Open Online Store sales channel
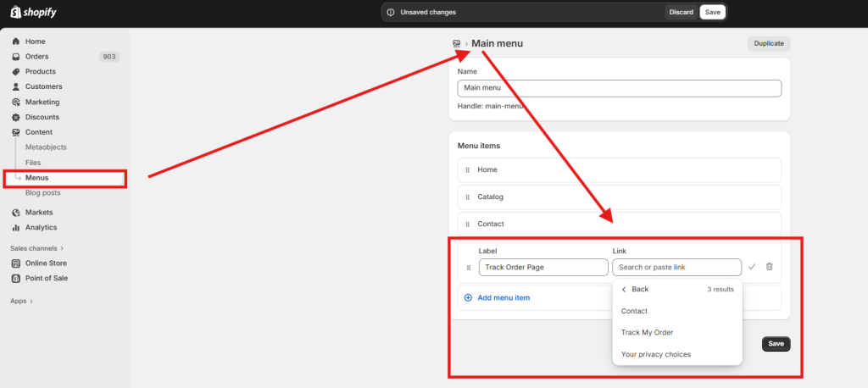This screenshot has width=868, height=388. click(x=46, y=263)
